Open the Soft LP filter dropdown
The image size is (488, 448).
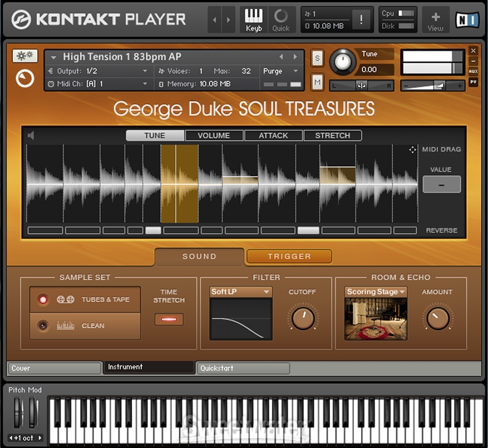(x=241, y=292)
